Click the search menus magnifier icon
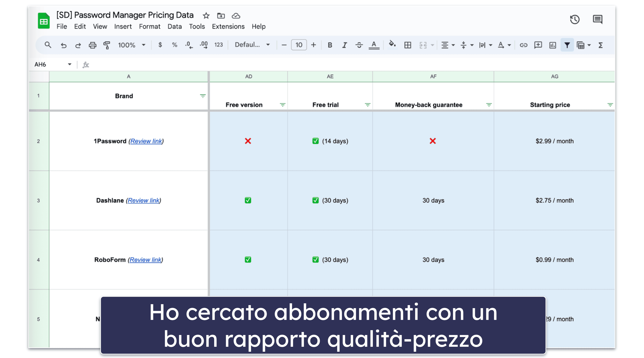Screen dimensions: 644x358 click(48, 45)
